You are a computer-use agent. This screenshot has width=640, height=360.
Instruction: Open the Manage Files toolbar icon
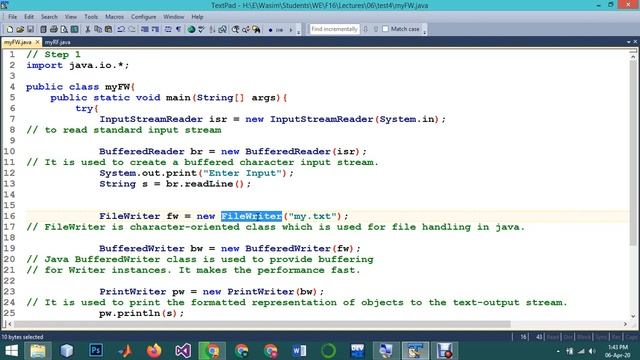tap(43, 29)
